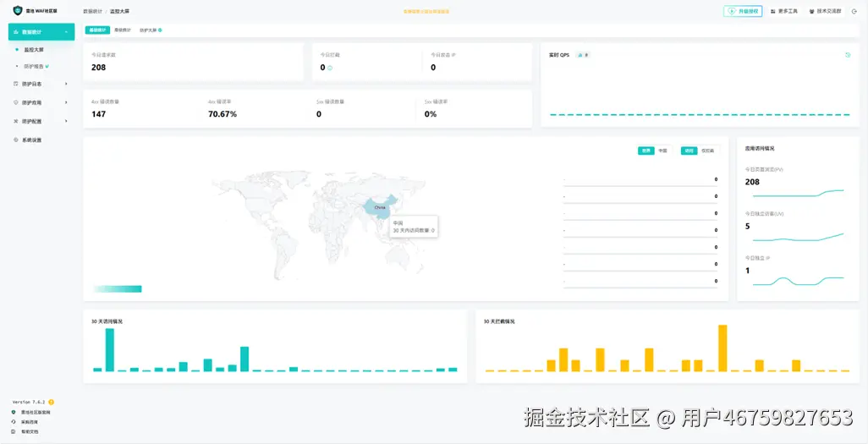Screen dimensions: 868x444
Task: Click the 5xx error rate 0%
Action: tap(430, 114)
